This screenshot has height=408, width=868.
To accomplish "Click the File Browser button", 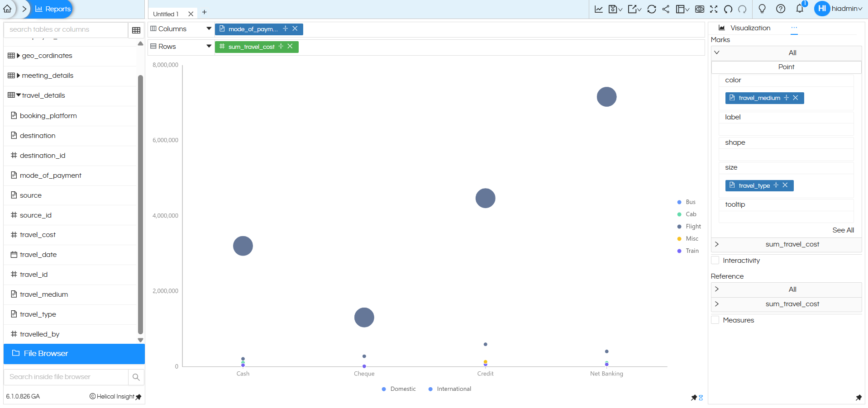I will point(74,354).
